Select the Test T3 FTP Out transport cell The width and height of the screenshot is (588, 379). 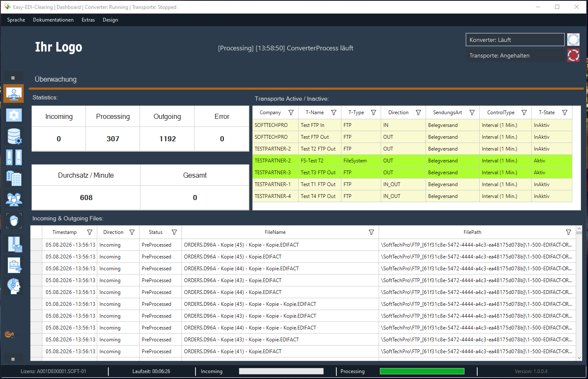tap(320, 173)
